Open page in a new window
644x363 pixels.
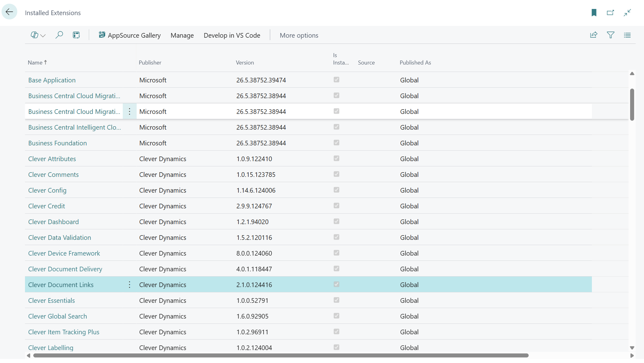point(611,13)
